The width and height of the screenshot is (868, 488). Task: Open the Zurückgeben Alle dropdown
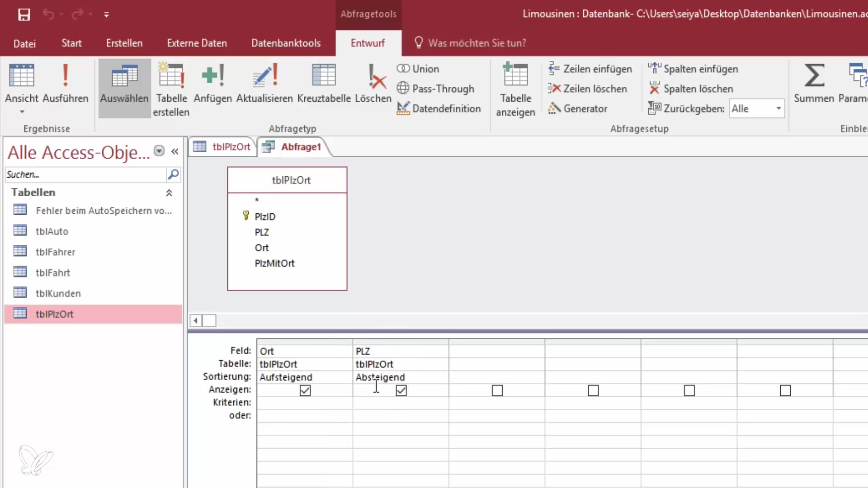tap(778, 108)
